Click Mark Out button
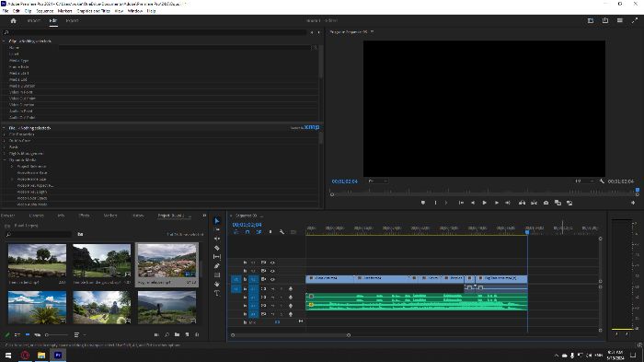This screenshot has width=644, height=362. tap(446, 203)
